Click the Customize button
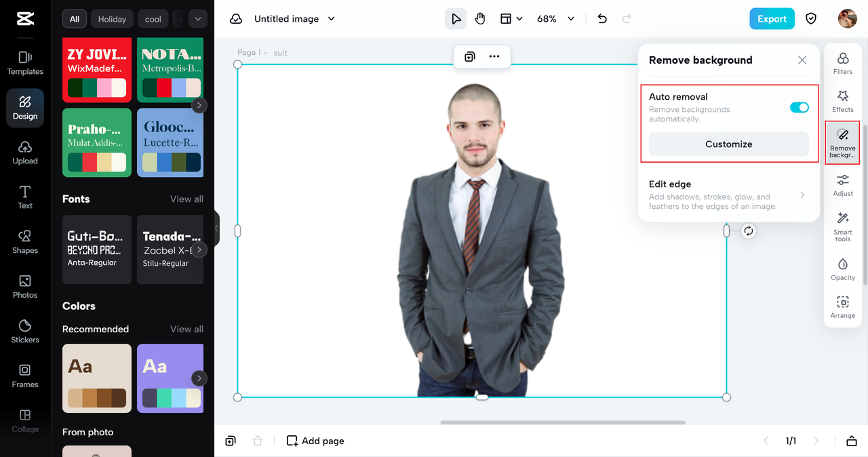 click(729, 144)
